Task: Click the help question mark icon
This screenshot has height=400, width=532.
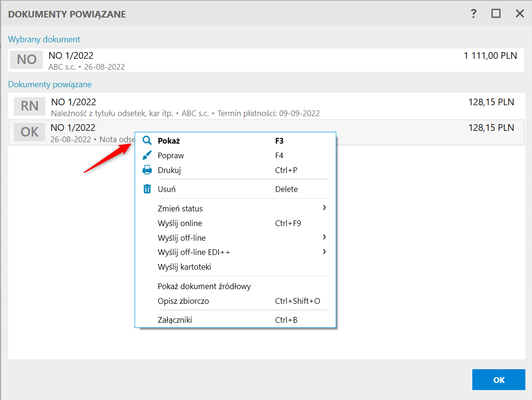Action: point(473,14)
